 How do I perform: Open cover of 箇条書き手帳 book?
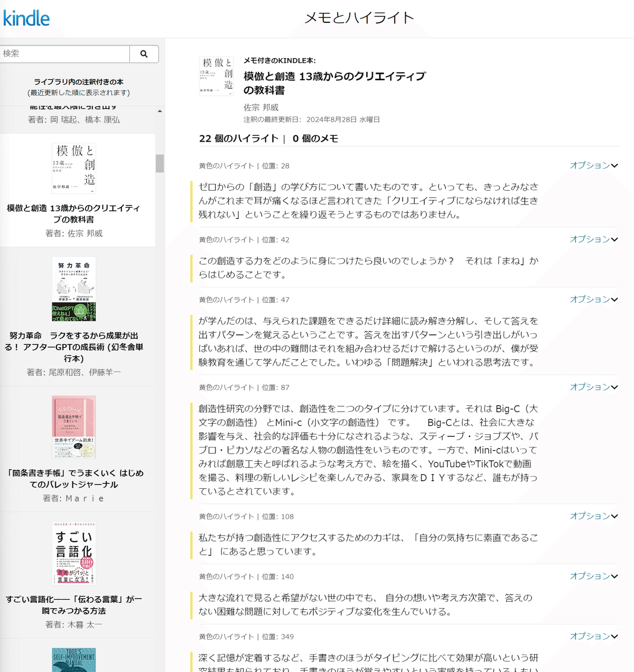pos(74,427)
